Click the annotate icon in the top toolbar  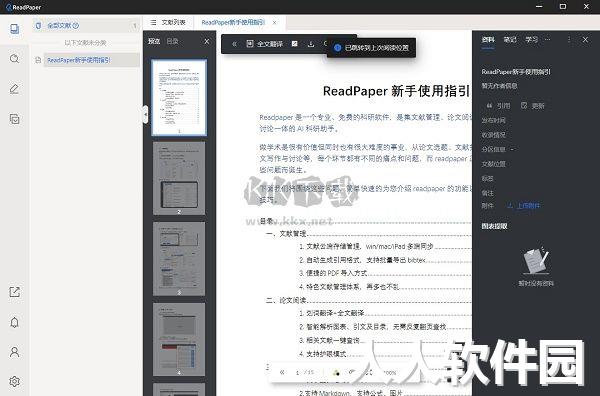coord(295,44)
